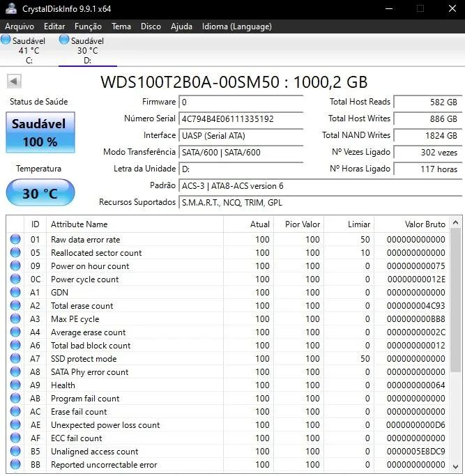Click the status icon for Total erase count
Viewport: 465px width, 476px height.
pos(15,305)
